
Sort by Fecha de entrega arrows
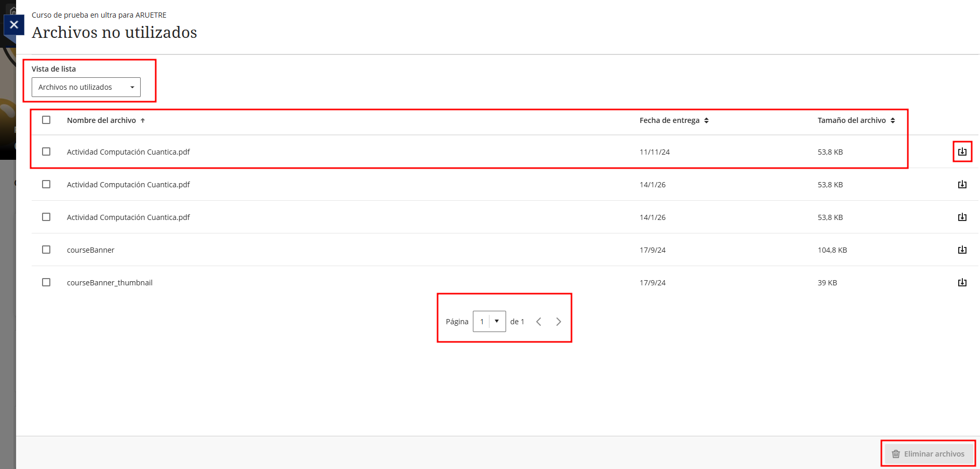click(706, 120)
